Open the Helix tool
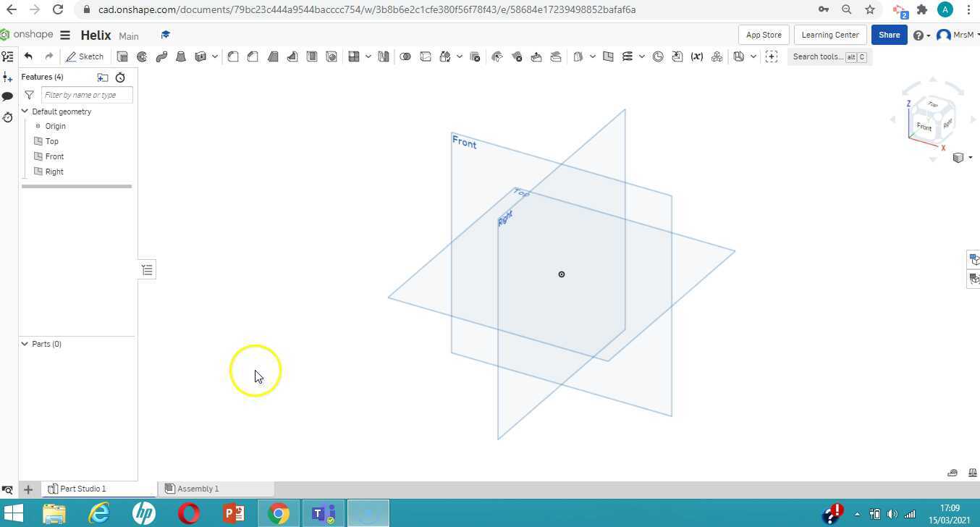The width and height of the screenshot is (980, 527). click(627, 56)
